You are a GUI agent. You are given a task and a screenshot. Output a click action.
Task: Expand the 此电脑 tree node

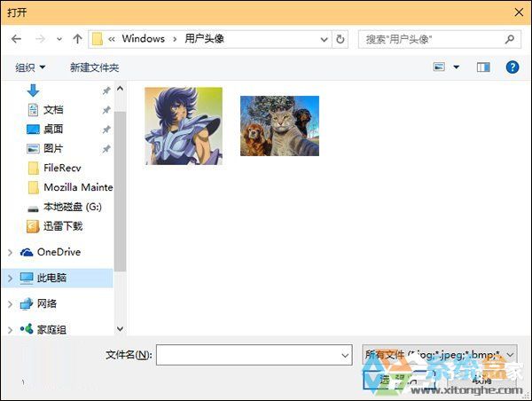click(10, 278)
